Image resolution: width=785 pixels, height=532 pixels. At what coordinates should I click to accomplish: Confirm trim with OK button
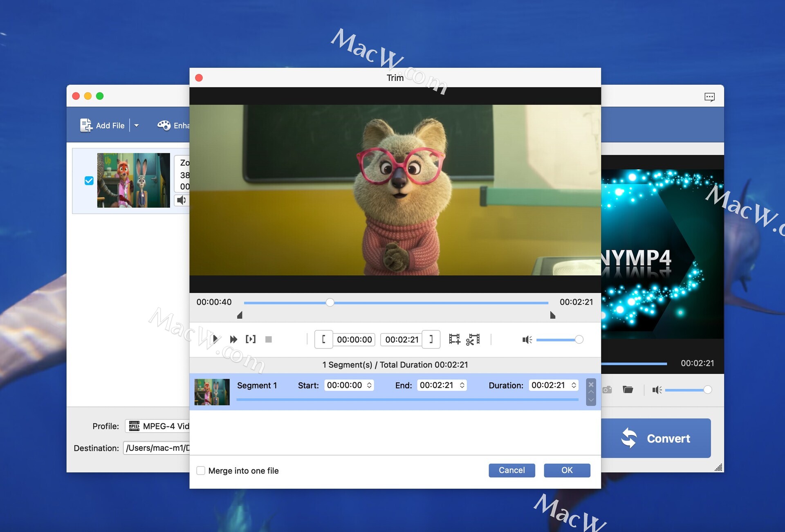(567, 470)
